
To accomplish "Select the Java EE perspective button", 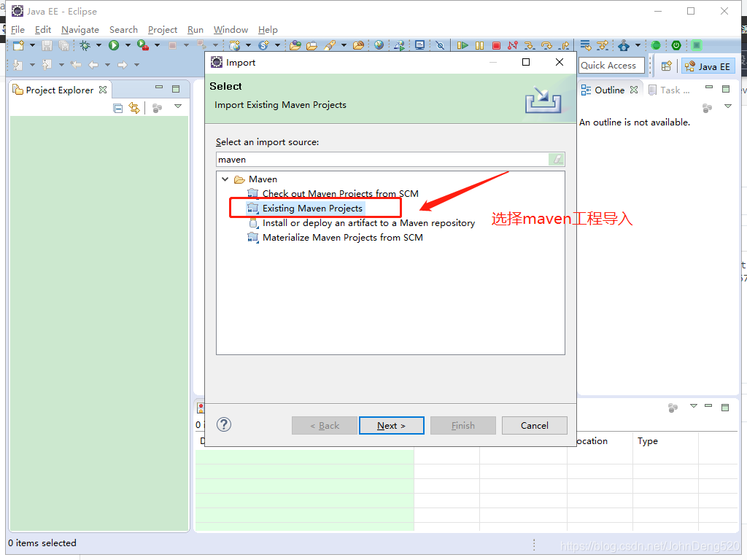I will 708,66.
